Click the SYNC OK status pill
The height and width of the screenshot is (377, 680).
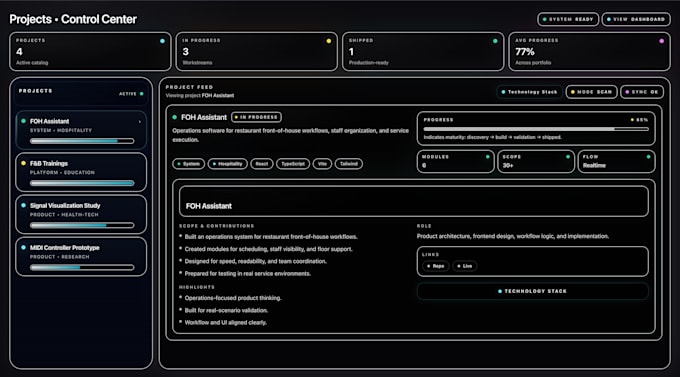pyautogui.click(x=642, y=92)
